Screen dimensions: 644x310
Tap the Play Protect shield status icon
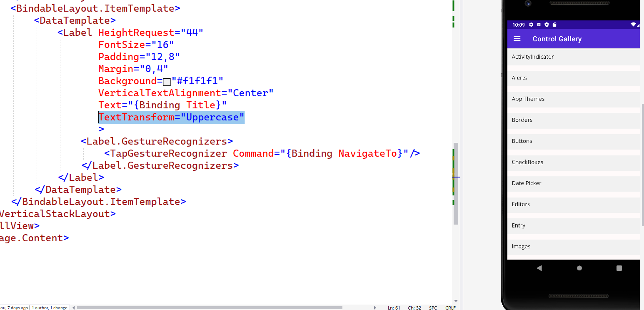547,25
